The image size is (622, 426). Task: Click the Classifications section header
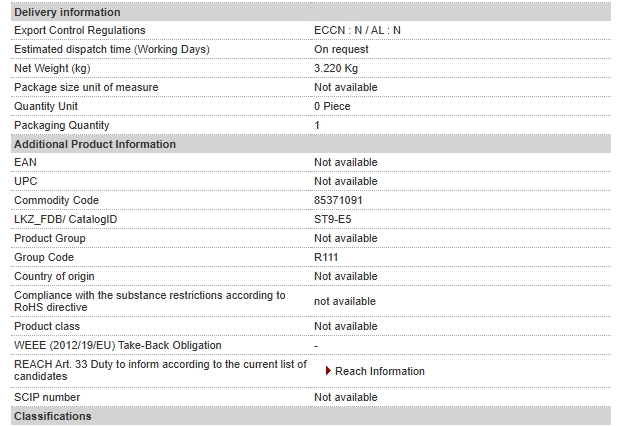[311, 416]
